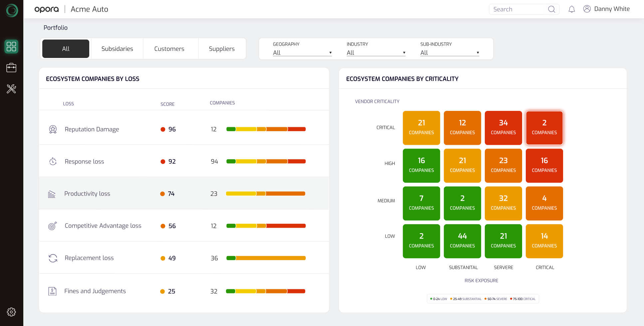Open the wrench tools sidebar icon
This screenshot has width=644, height=326.
11,89
